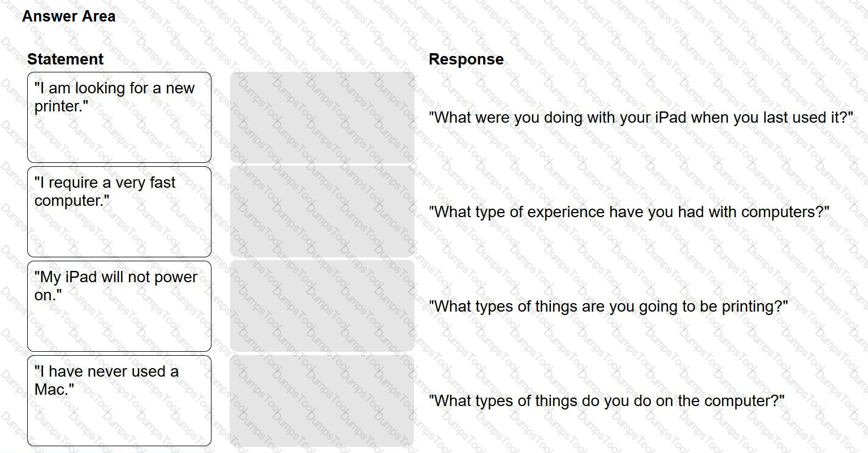Click the gray drop zone beside the Mac statement
Viewport: 868px width, 453px height.
click(322, 400)
